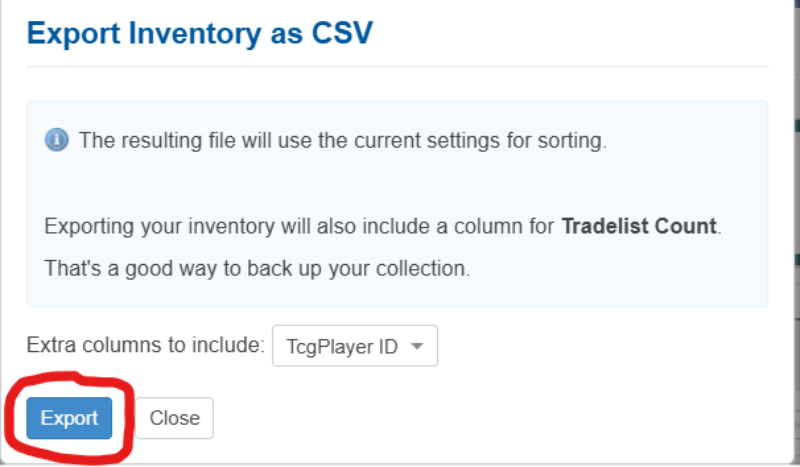
Task: Click the blue info icon
Action: [x=56, y=140]
